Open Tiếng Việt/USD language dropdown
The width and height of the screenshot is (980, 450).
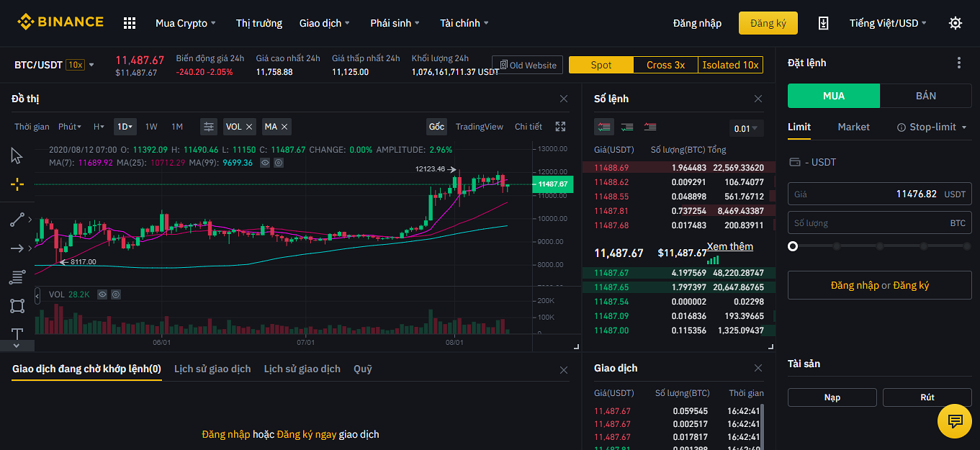(x=888, y=23)
